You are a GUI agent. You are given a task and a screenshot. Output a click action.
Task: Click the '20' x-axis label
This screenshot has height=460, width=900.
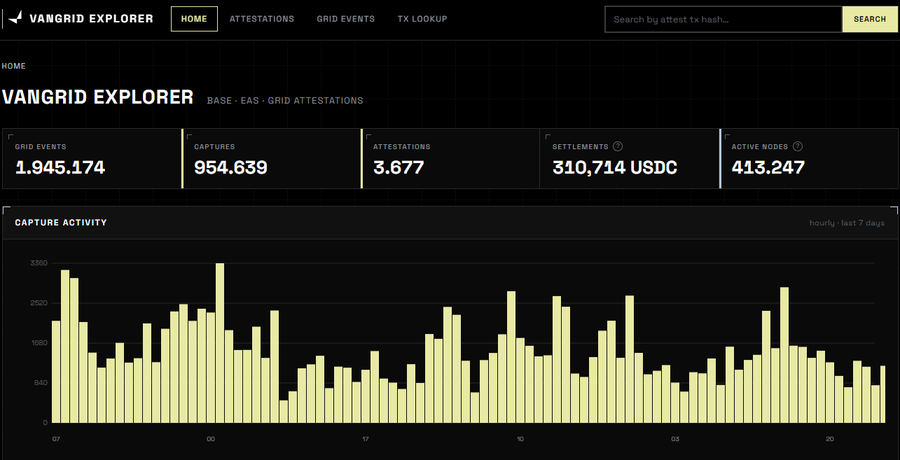[830, 439]
